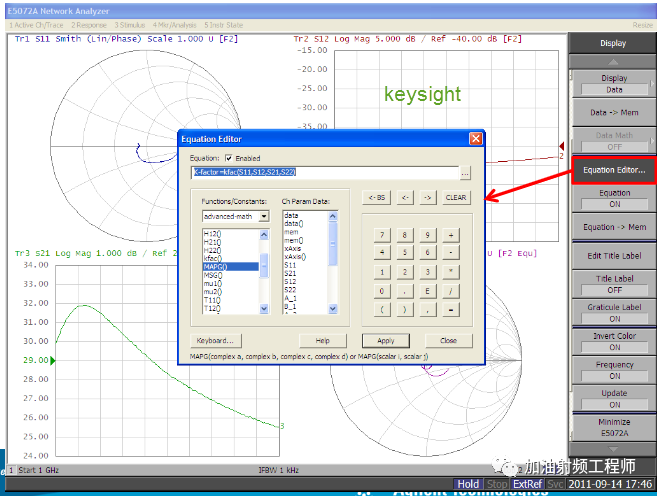Open the Active Ch/Trace menu
Image resolution: width=657 pixels, height=496 pixels.
point(36,25)
